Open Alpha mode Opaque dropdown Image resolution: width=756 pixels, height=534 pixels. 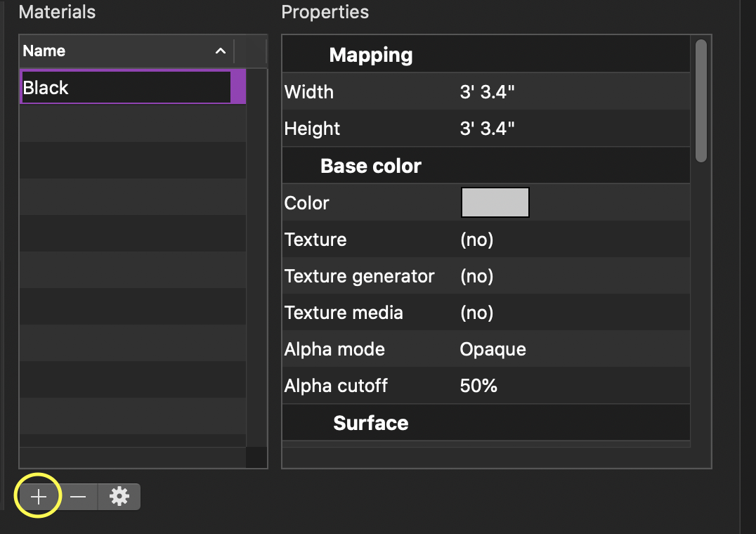(x=493, y=349)
